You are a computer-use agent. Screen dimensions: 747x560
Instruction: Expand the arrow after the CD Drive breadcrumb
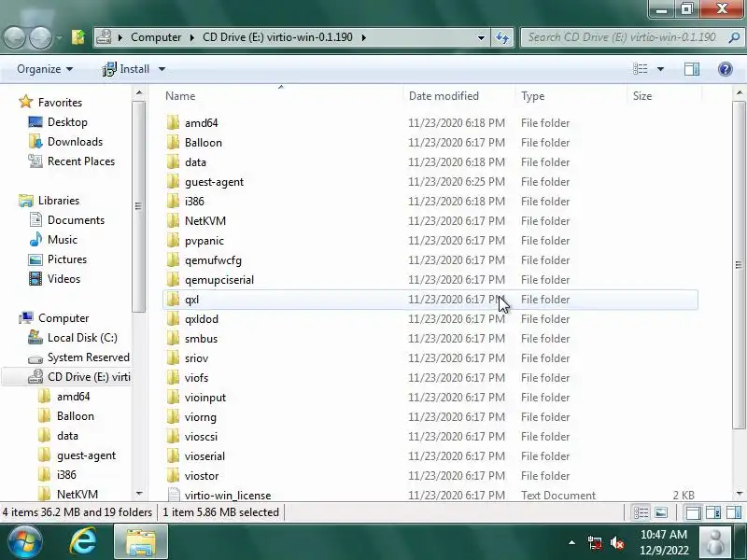click(364, 37)
